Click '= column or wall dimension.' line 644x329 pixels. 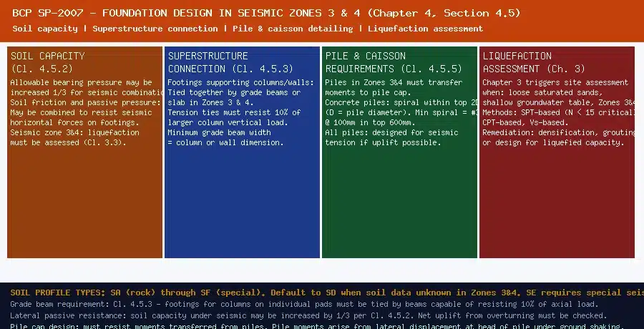225,142
